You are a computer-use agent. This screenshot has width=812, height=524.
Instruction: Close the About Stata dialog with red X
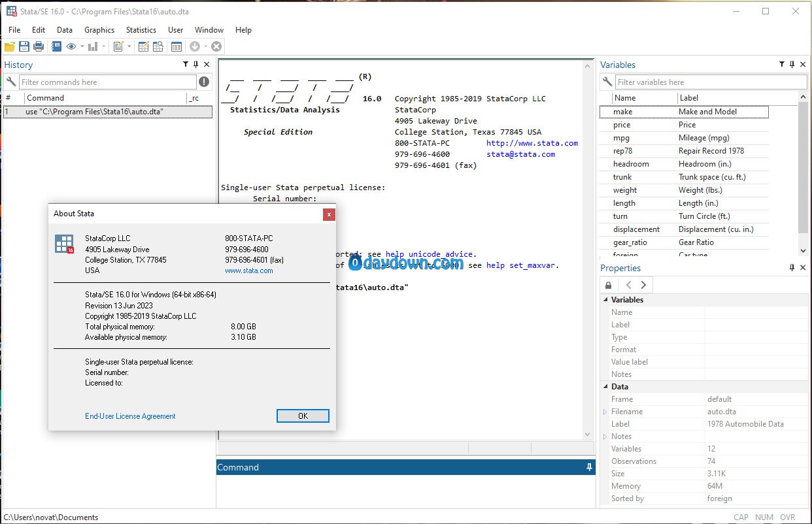[329, 214]
